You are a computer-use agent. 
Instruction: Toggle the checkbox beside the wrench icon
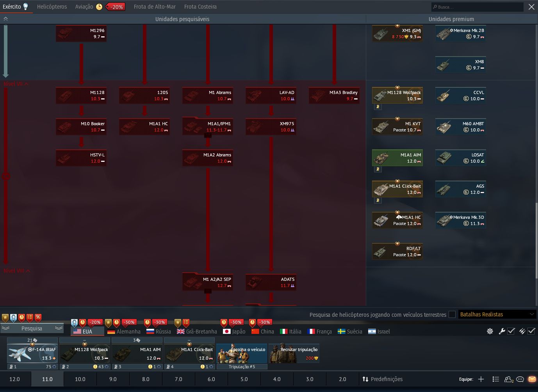click(511, 331)
